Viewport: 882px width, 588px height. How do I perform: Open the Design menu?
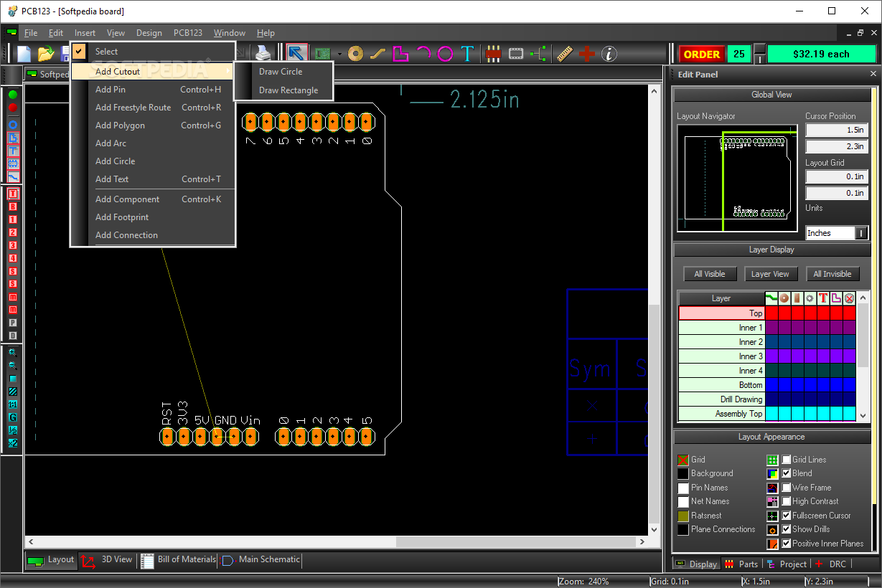[x=149, y=33]
